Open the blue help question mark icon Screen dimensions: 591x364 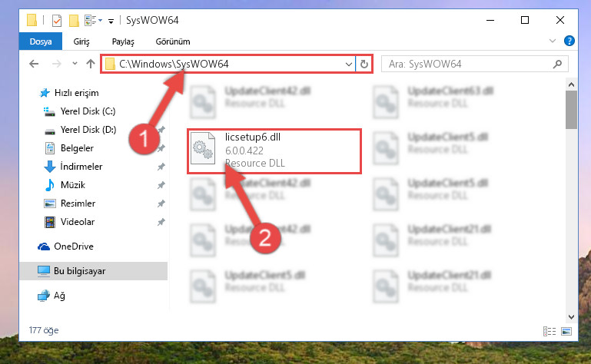(569, 41)
